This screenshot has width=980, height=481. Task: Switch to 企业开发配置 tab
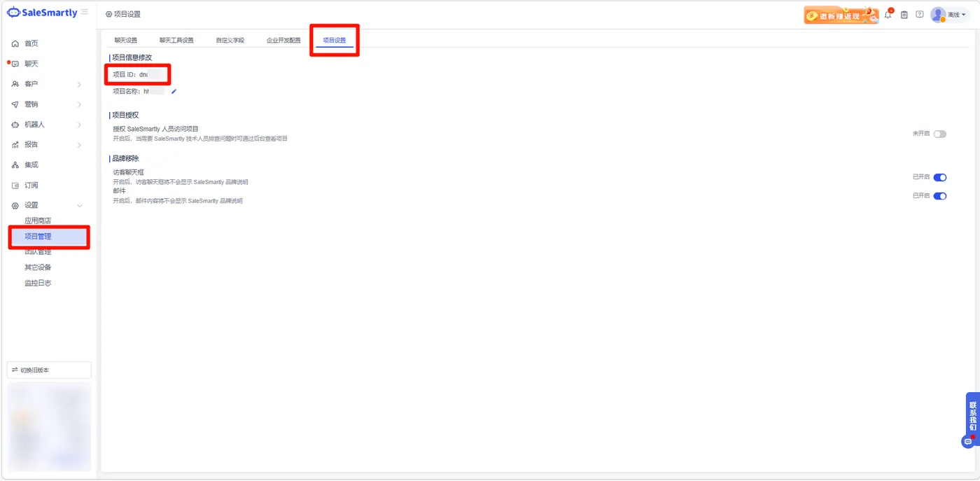click(283, 40)
